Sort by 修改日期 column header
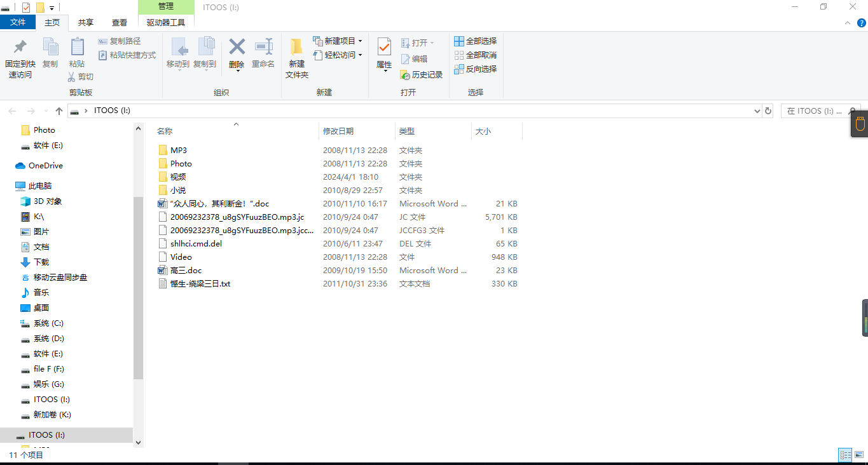 pos(357,131)
